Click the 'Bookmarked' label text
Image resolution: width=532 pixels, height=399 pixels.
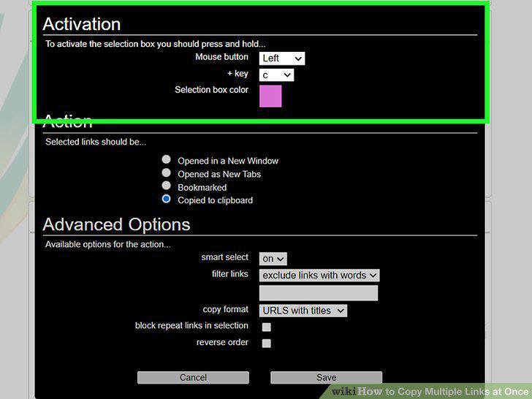(202, 188)
